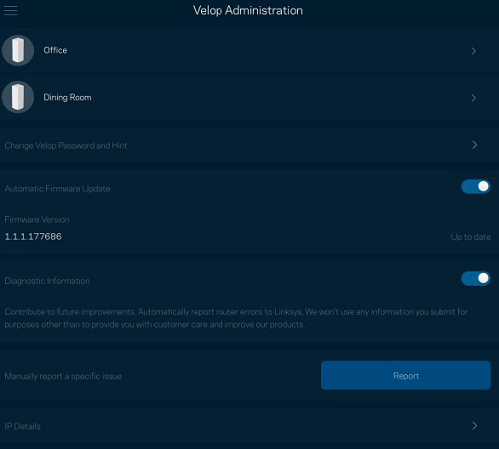
Task: Select firmware version number 1.1.1.177686
Action: point(33,236)
